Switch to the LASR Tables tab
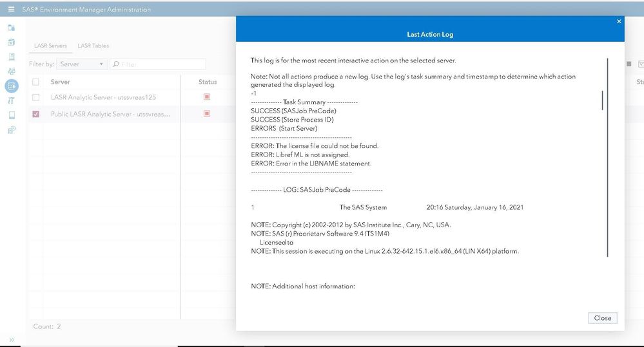 click(x=93, y=46)
